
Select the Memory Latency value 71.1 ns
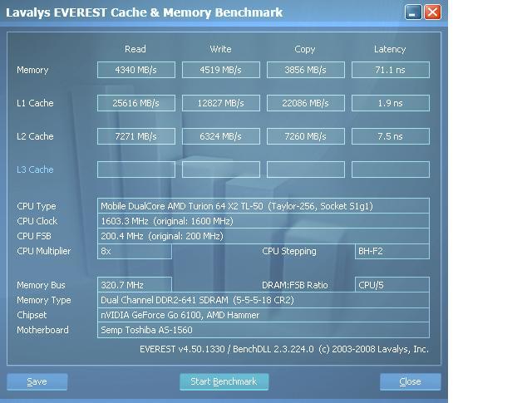tap(391, 70)
